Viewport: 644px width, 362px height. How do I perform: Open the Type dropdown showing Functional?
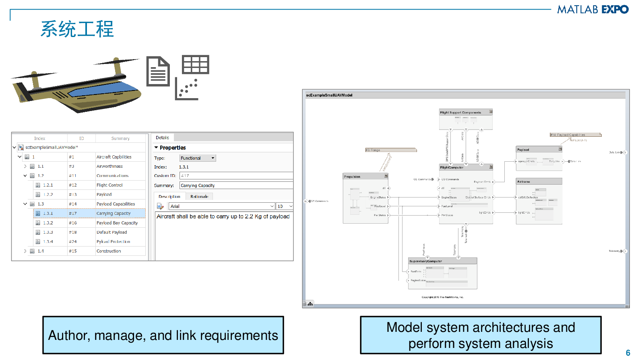tap(198, 158)
